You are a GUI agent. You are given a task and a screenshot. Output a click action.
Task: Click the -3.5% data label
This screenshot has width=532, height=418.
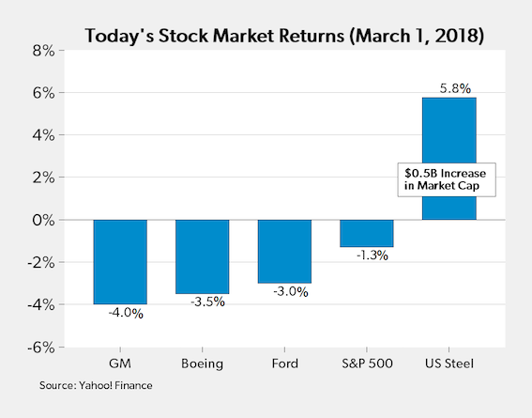(207, 302)
